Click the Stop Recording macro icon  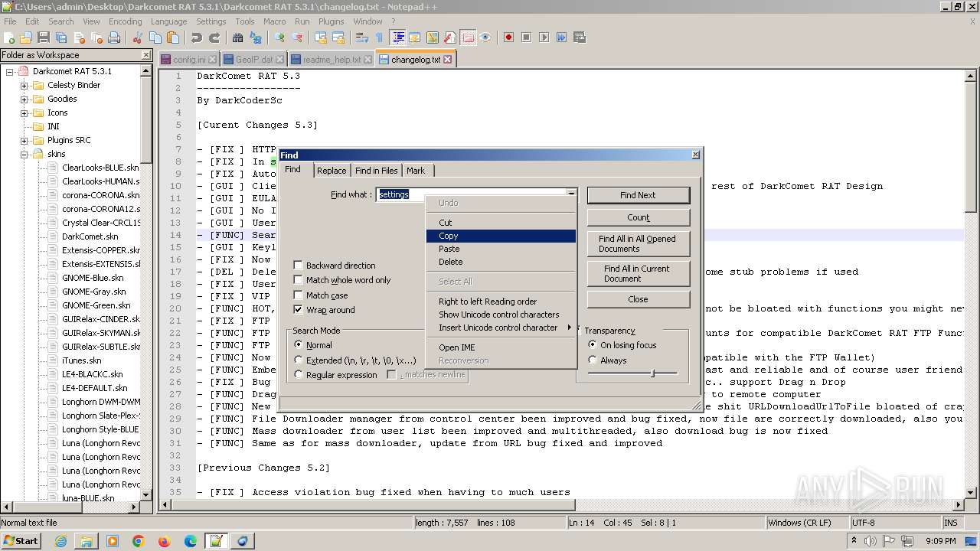(x=526, y=37)
